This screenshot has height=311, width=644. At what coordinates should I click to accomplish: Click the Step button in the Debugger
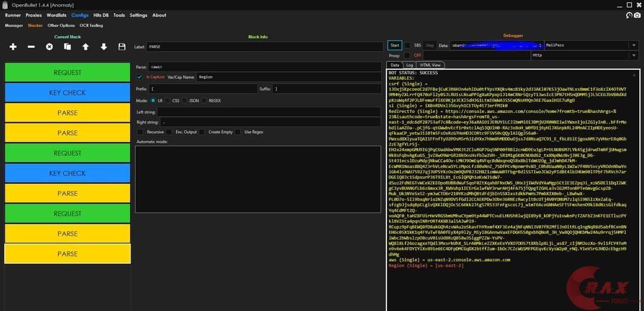[x=429, y=45]
